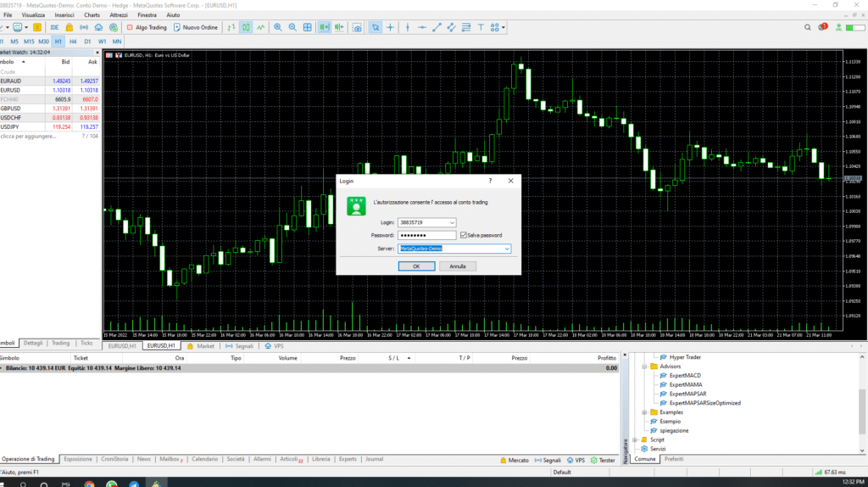Toggle chart auto scroll icon
The height and width of the screenshot is (487, 868).
tap(325, 27)
